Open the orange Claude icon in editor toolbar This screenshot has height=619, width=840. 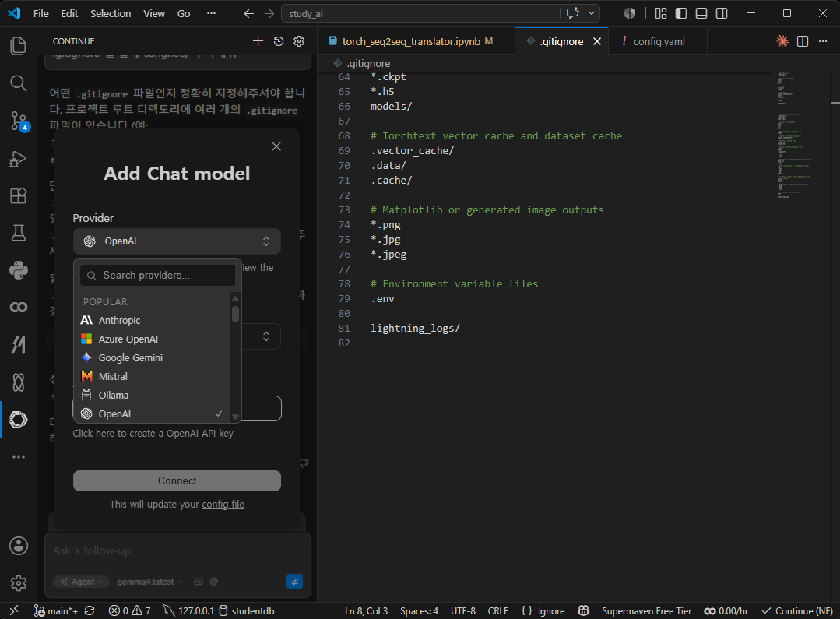[782, 41]
